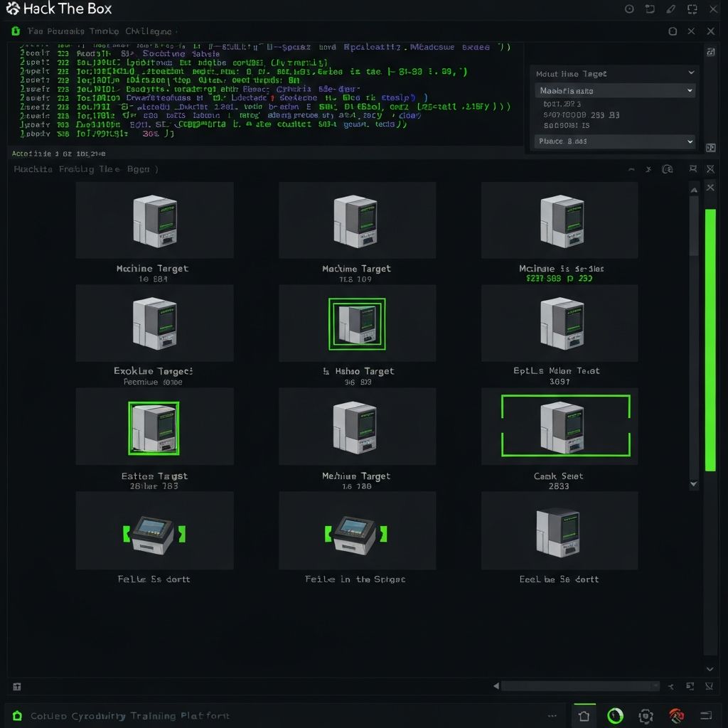728x728 pixels.
Task: Open the first dropdown in the target panel
Action: [x=615, y=91]
